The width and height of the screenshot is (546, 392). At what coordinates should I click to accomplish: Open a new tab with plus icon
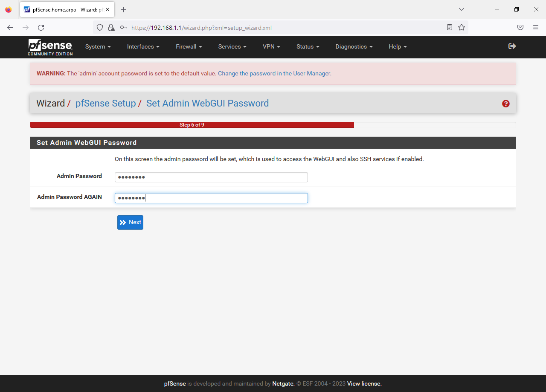tap(124, 9)
